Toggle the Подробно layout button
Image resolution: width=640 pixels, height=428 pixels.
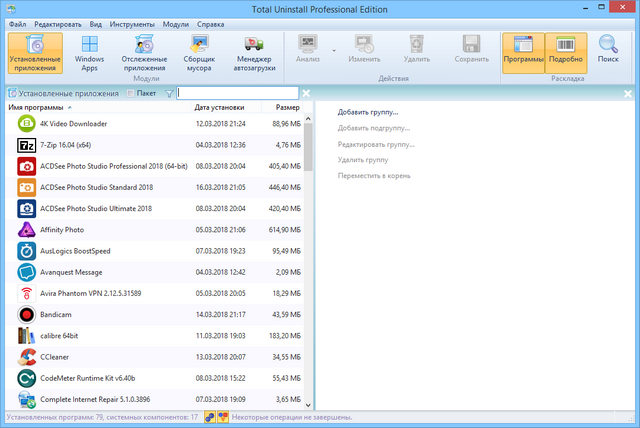point(566,52)
